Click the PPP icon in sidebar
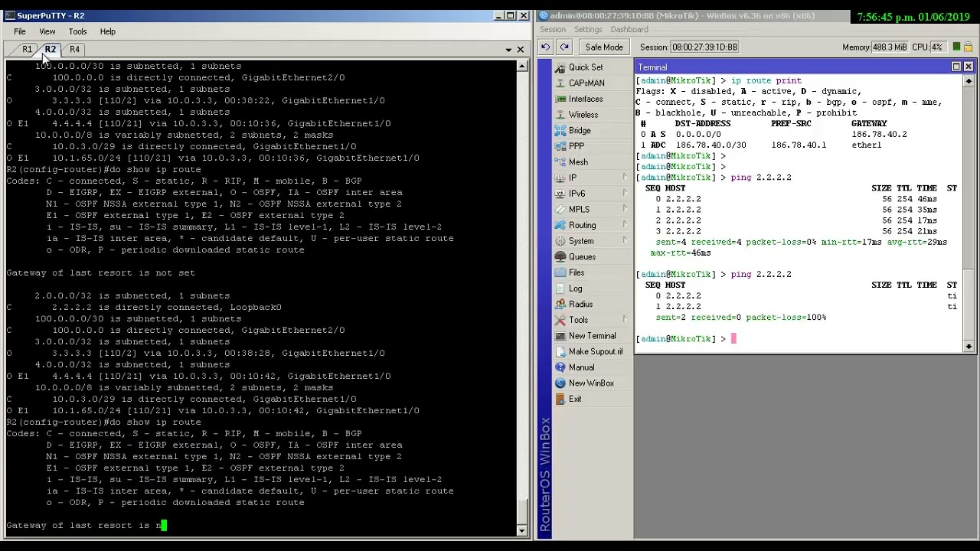 (560, 146)
